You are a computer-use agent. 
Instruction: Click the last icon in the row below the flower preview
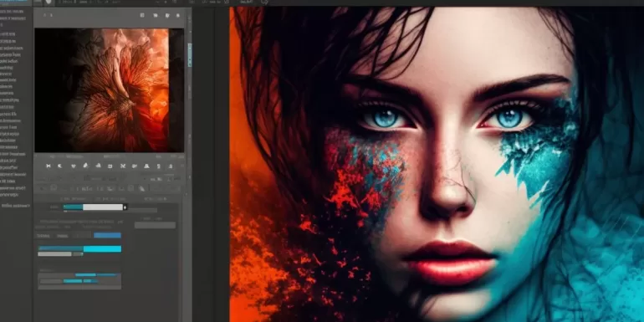[x=171, y=166]
